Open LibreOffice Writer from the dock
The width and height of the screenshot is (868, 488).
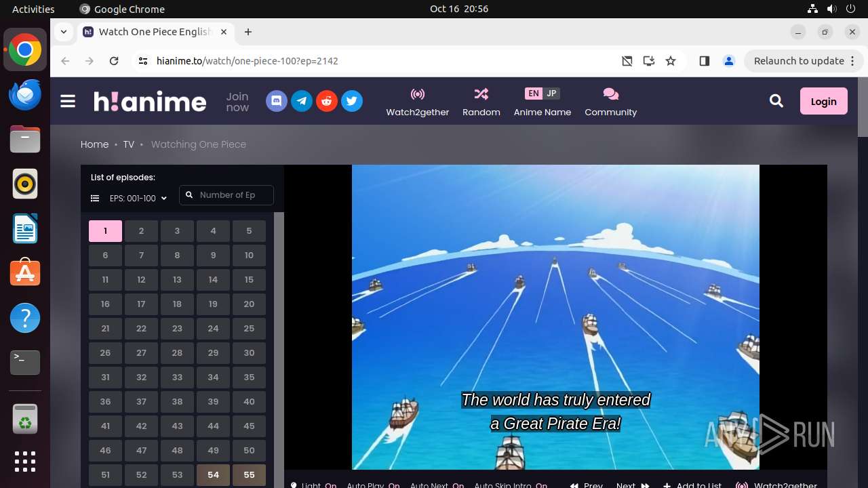pos(25,229)
